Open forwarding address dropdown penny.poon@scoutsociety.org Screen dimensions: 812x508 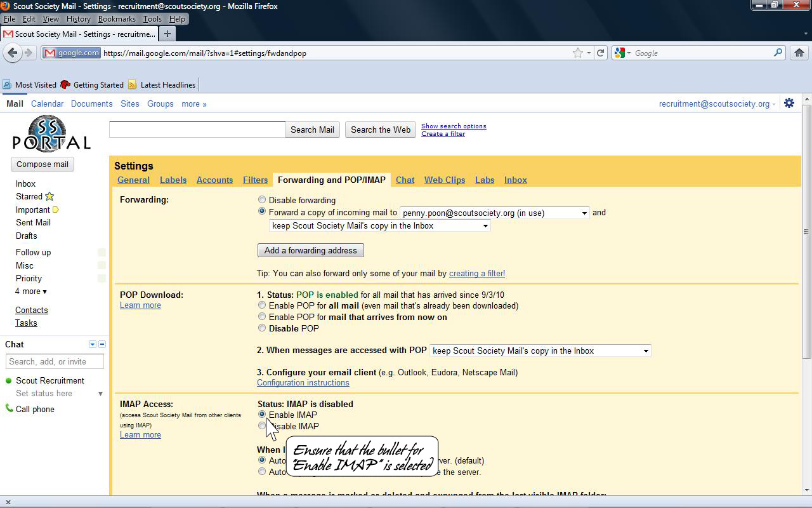(494, 213)
